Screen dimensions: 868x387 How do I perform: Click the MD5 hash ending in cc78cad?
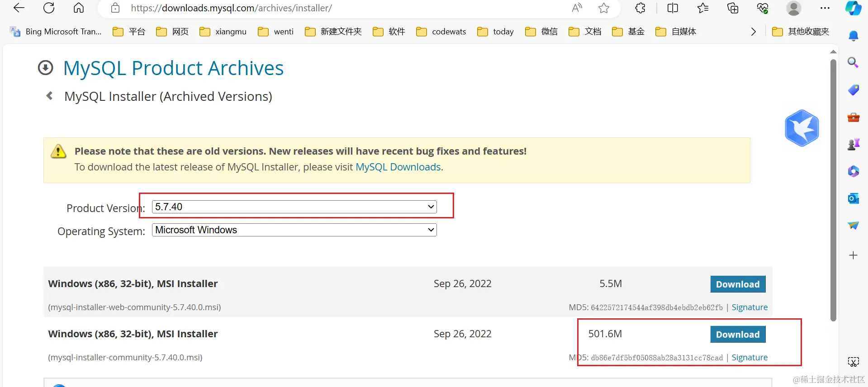[657, 358]
